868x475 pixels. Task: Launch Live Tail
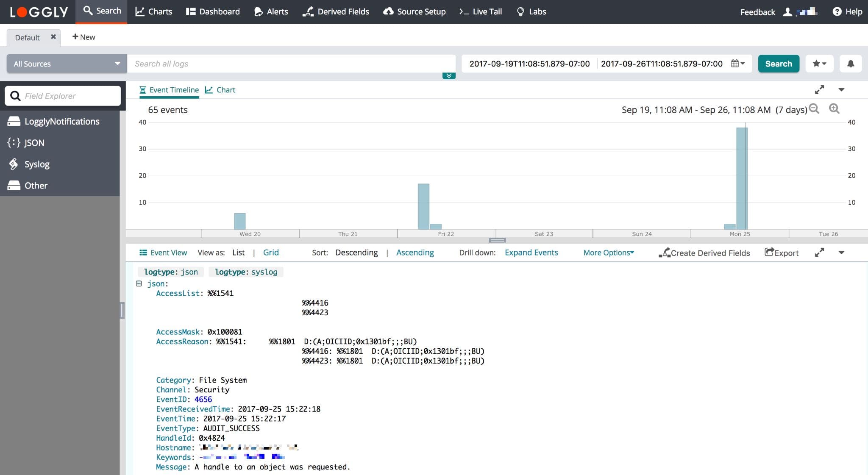coord(480,11)
